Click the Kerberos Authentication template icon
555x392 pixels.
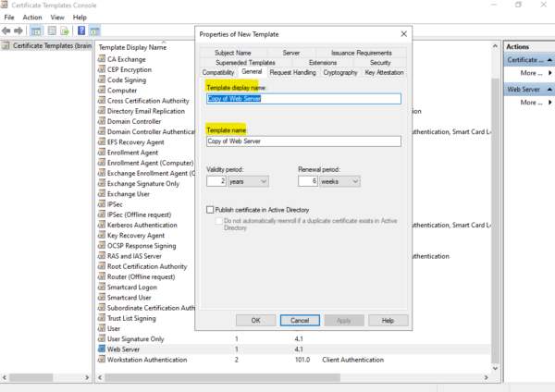[x=102, y=225]
